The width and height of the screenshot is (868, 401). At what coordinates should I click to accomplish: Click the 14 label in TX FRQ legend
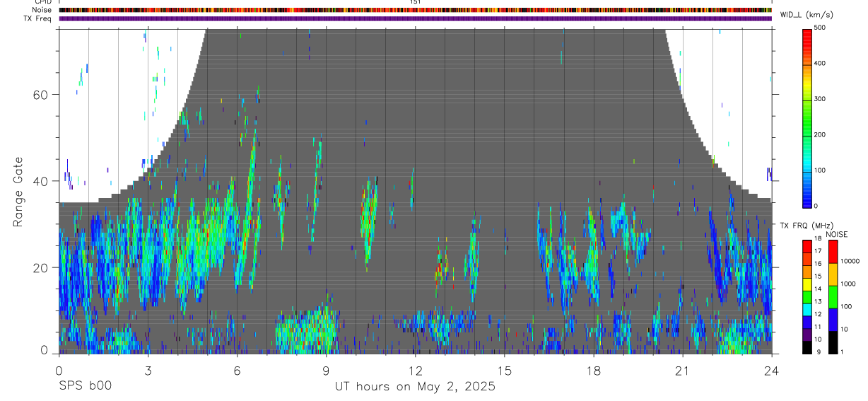tap(818, 289)
